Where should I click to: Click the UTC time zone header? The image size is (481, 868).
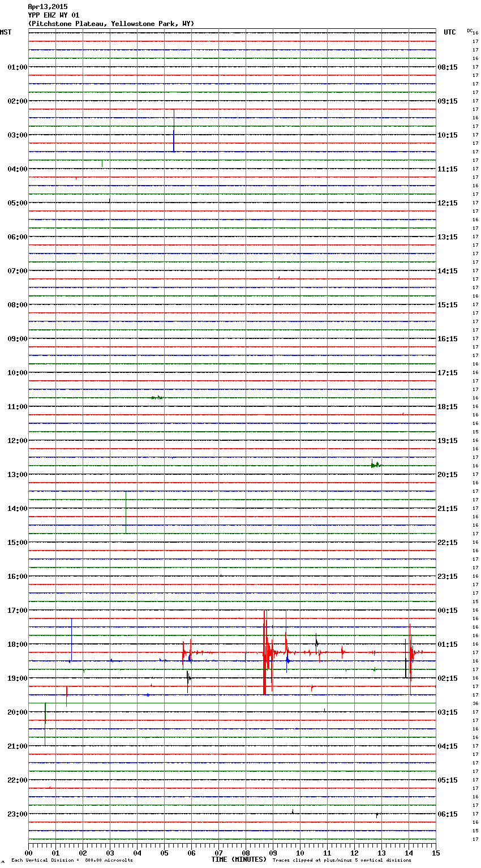pos(450,32)
